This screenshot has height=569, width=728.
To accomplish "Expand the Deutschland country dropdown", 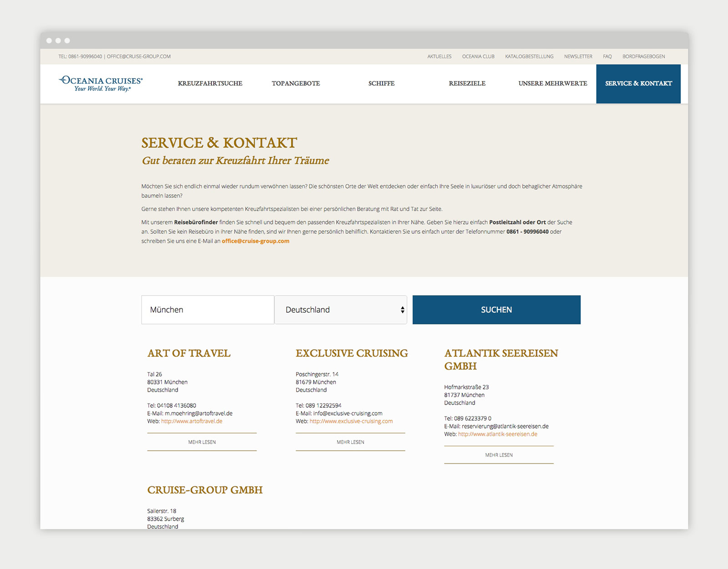I will pyautogui.click(x=341, y=310).
